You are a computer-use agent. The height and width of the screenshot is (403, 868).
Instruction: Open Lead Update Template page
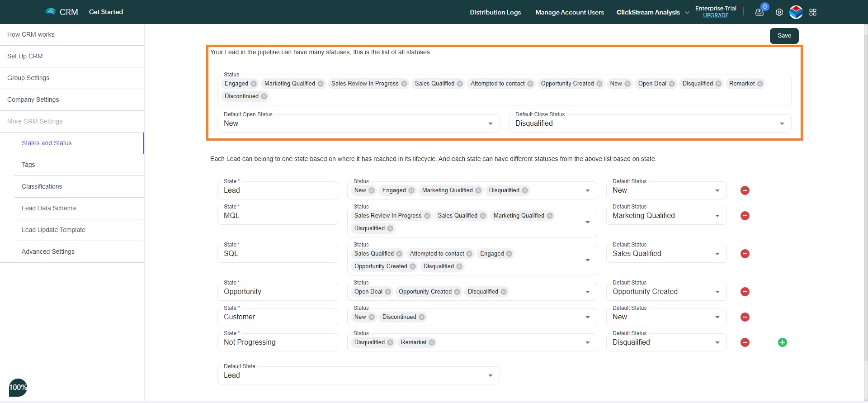(79, 230)
